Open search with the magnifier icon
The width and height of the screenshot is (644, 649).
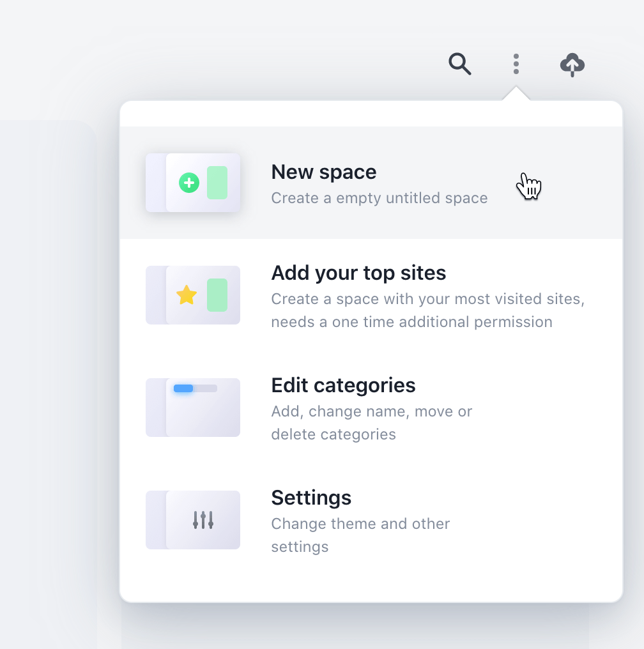point(460,64)
